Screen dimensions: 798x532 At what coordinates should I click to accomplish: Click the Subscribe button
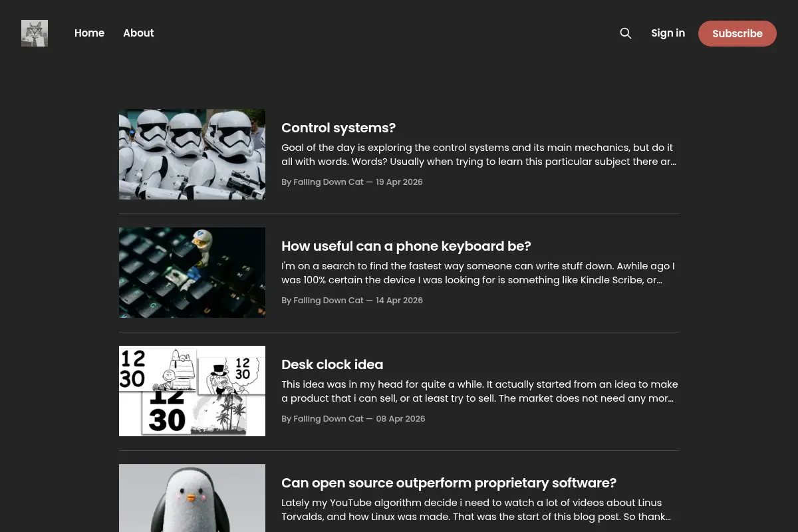(x=737, y=33)
